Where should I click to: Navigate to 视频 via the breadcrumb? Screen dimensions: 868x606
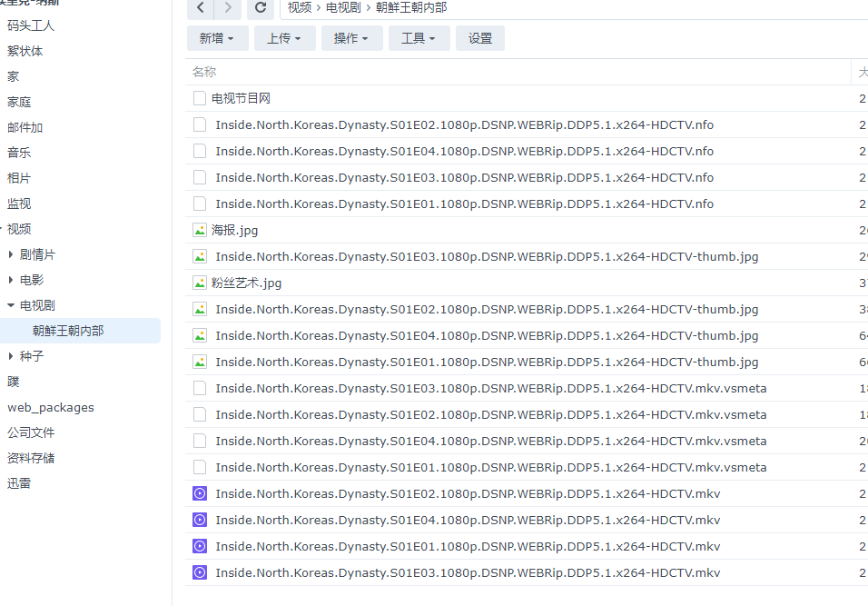pos(300,8)
